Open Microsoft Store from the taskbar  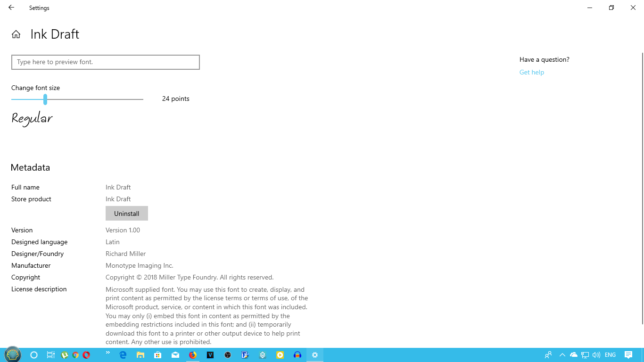click(158, 355)
